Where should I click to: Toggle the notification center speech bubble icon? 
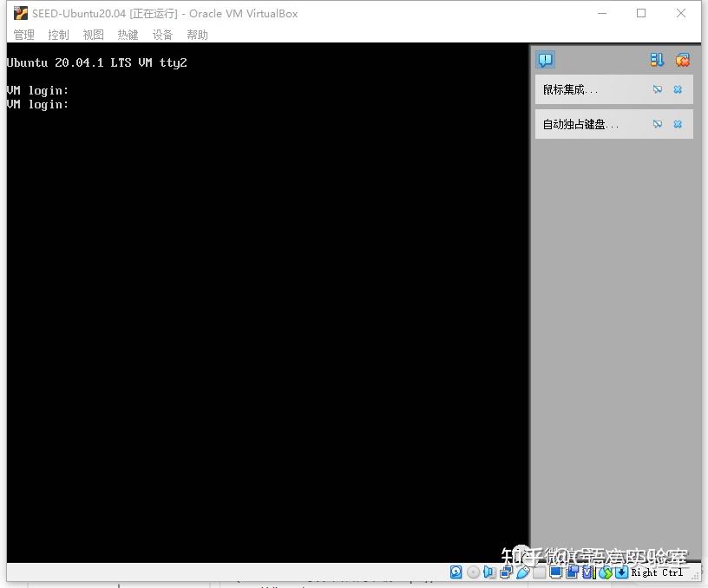pyautogui.click(x=546, y=60)
